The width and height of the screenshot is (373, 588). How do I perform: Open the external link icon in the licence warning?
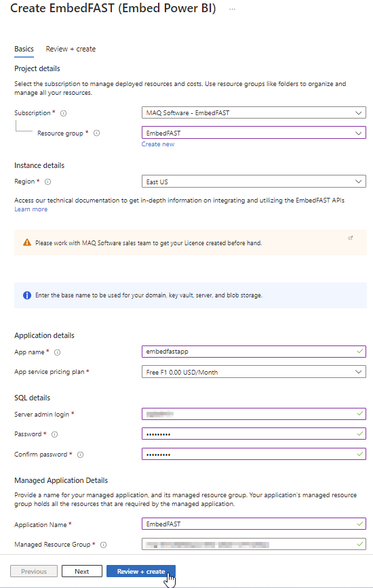click(x=351, y=238)
